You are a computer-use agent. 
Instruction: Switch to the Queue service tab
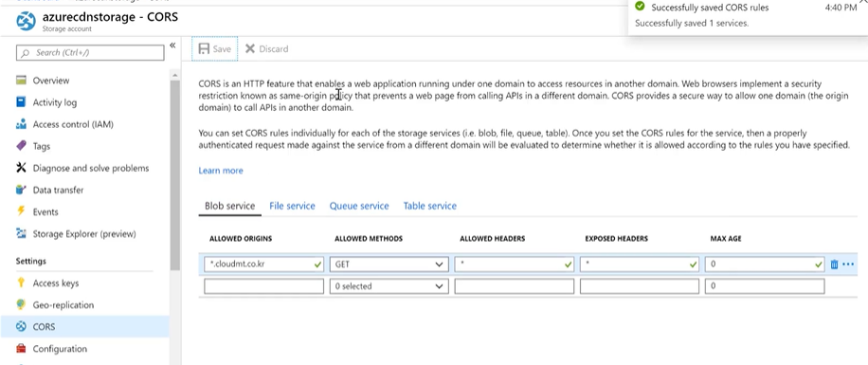click(359, 206)
